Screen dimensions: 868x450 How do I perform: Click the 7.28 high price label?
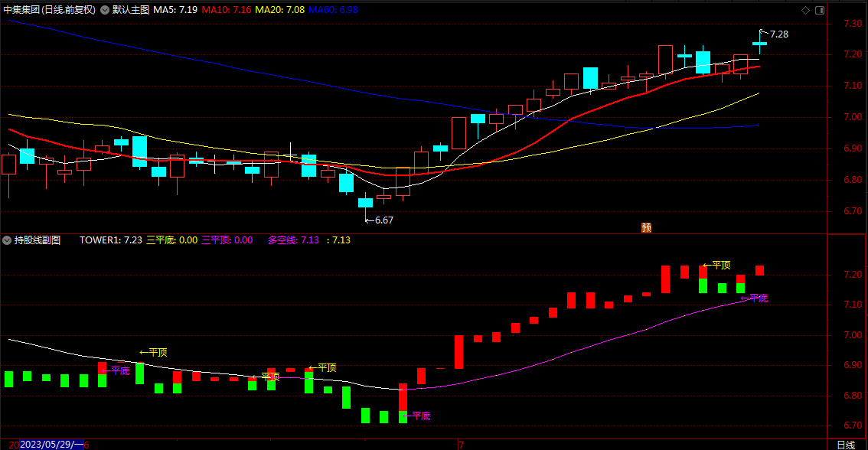(779, 34)
